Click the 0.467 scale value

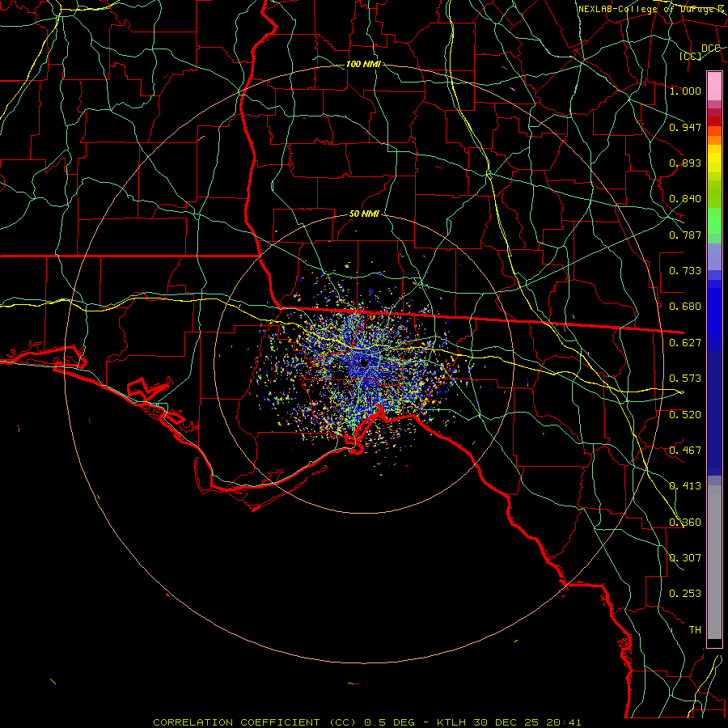685,451
